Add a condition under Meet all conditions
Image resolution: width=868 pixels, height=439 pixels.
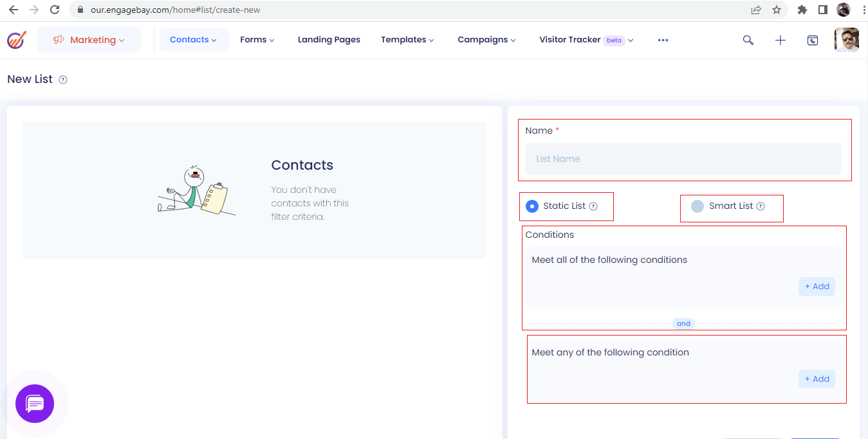coord(817,287)
